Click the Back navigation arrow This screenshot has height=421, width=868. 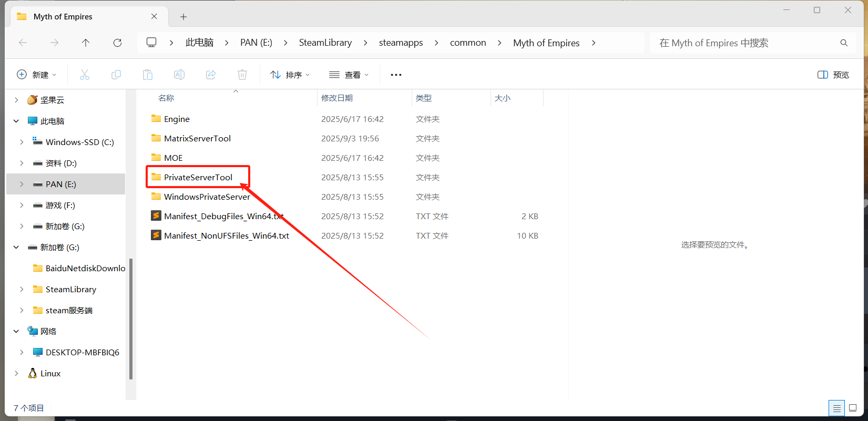[23, 43]
